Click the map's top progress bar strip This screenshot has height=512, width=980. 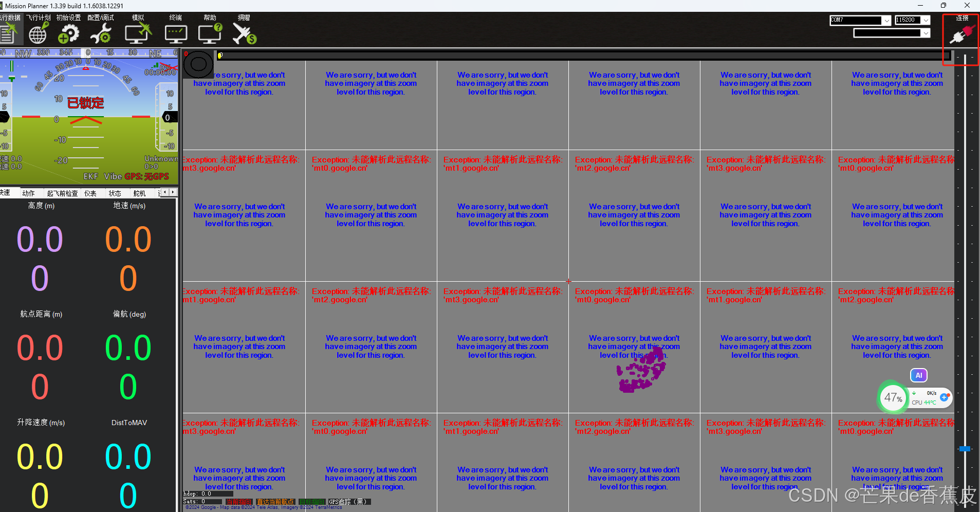click(x=583, y=55)
